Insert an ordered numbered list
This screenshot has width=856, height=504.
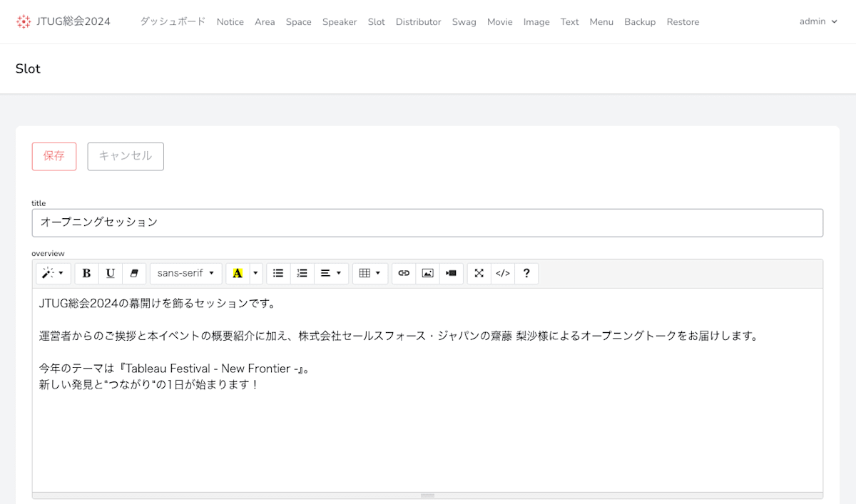point(302,273)
